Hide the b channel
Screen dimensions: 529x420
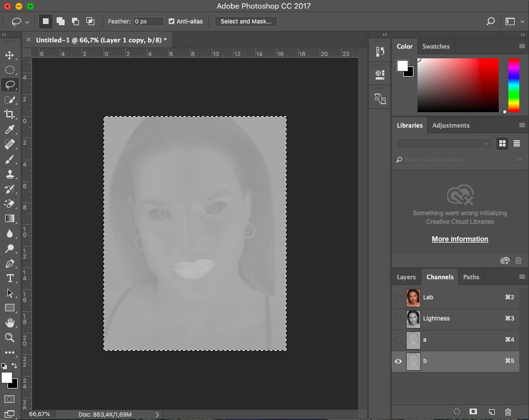pyautogui.click(x=399, y=361)
